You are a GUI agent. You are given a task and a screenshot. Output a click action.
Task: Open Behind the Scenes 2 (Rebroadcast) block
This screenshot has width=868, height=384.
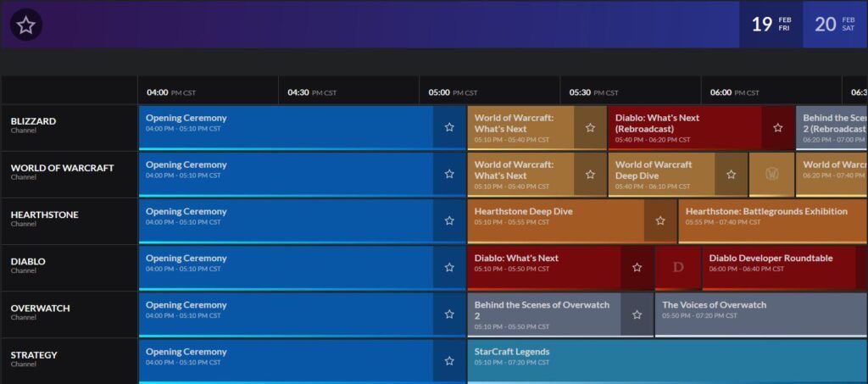point(832,127)
